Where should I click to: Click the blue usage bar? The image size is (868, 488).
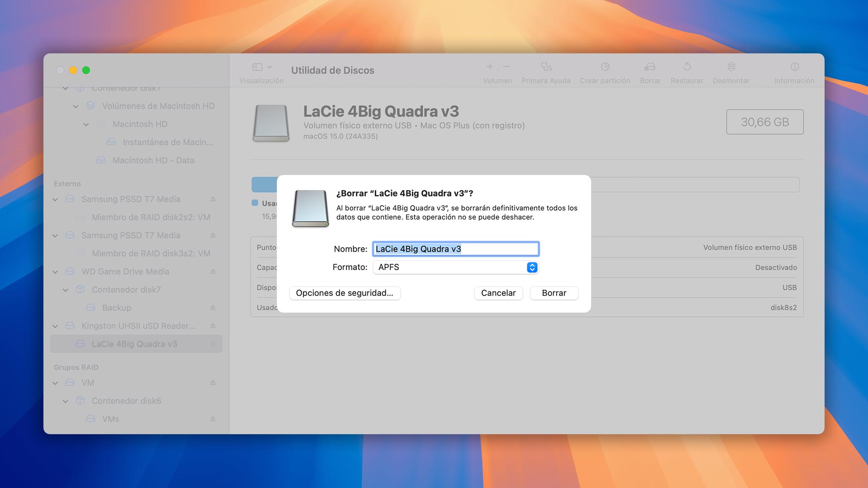point(264,185)
